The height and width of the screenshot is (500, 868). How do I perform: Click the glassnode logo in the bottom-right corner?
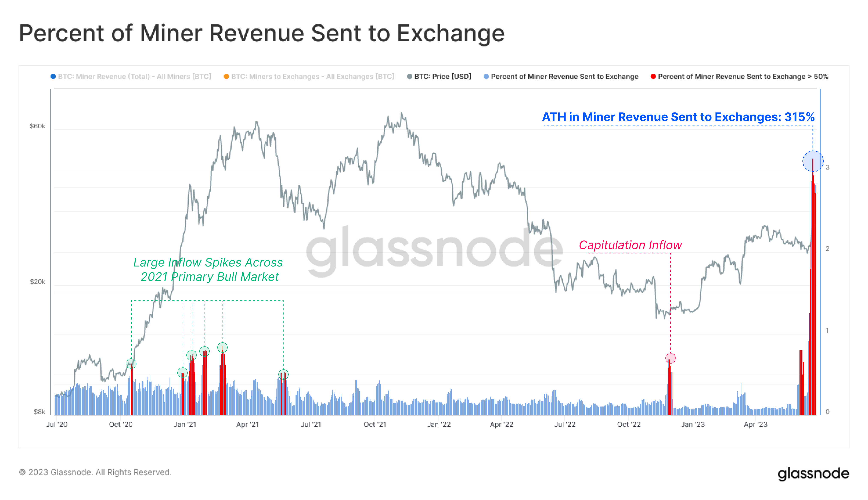813,474
